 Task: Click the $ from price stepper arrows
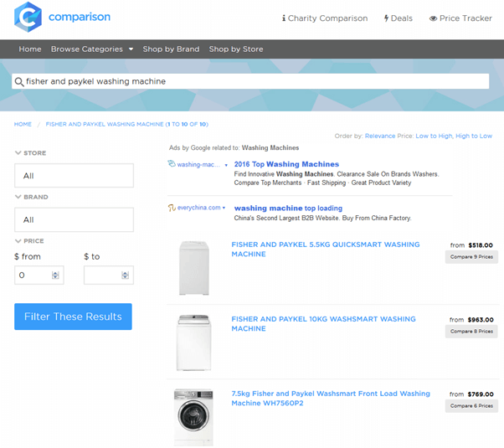point(55,275)
